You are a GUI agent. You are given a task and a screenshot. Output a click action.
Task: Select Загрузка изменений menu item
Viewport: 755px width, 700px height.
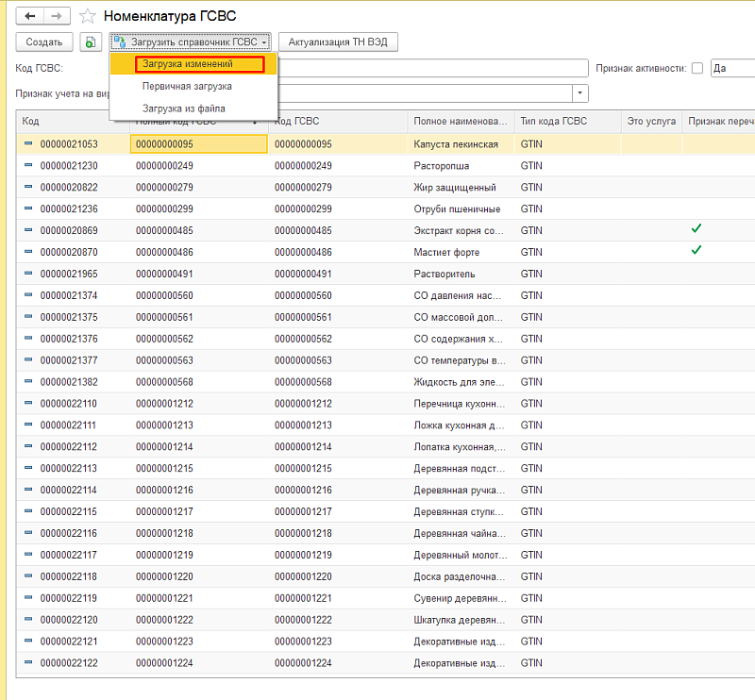click(199, 64)
